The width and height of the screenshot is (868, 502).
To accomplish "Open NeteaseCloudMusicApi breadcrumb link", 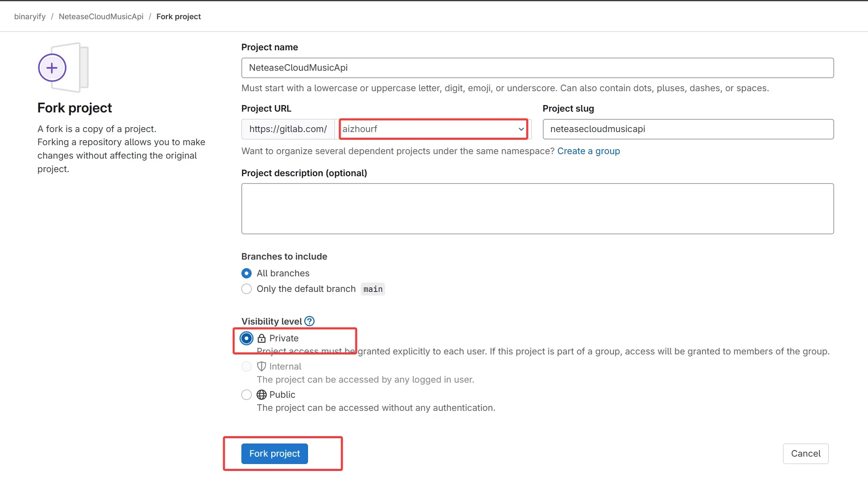I will [101, 16].
